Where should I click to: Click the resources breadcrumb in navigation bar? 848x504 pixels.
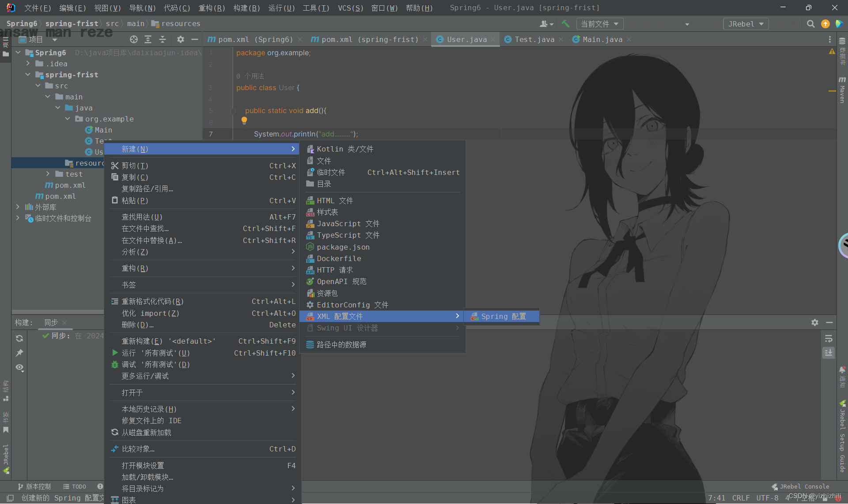point(180,23)
